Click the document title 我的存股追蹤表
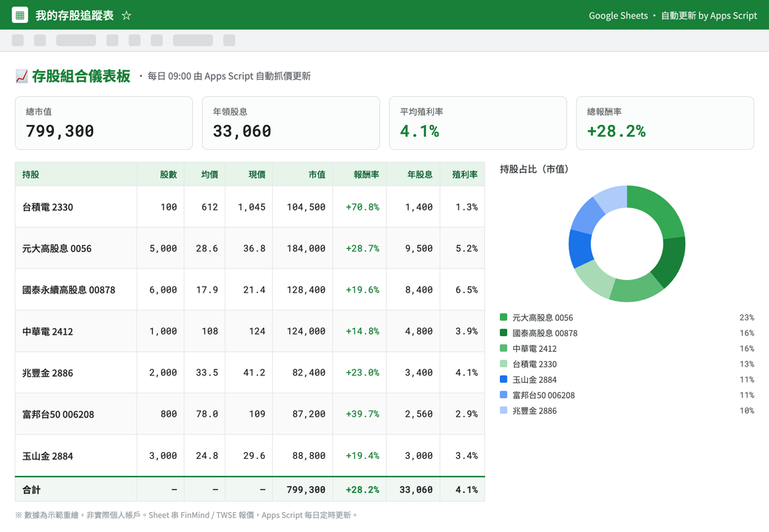This screenshot has height=532, width=769. [75, 16]
